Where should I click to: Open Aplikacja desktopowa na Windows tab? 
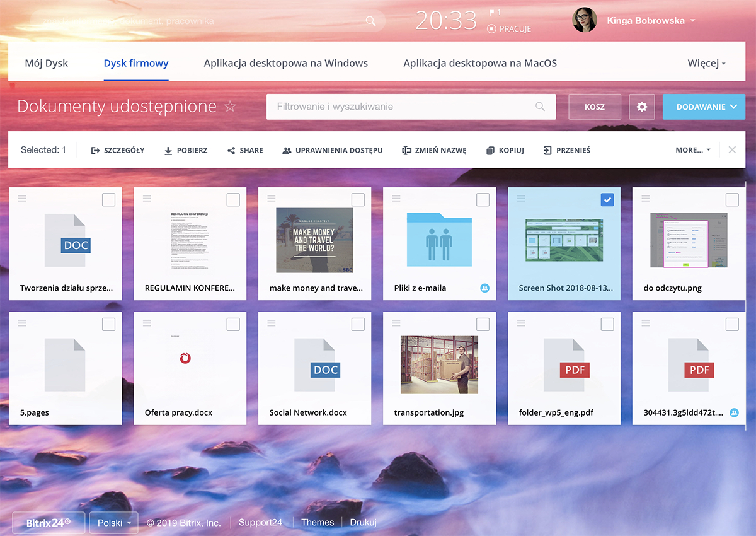coord(285,63)
